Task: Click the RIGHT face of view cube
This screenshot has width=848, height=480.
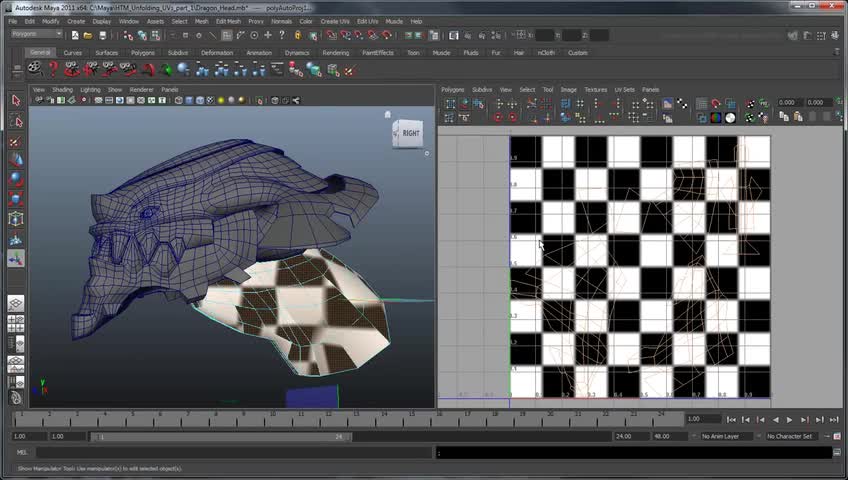Action: pos(410,133)
